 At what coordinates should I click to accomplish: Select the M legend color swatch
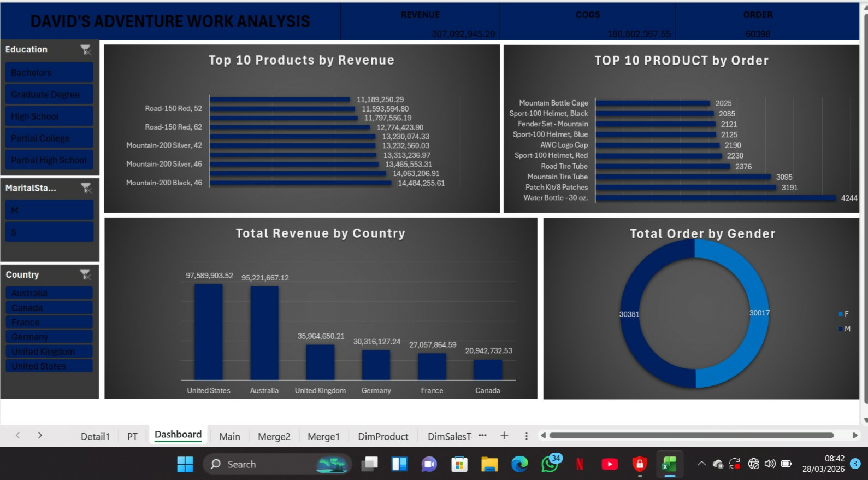click(x=840, y=329)
